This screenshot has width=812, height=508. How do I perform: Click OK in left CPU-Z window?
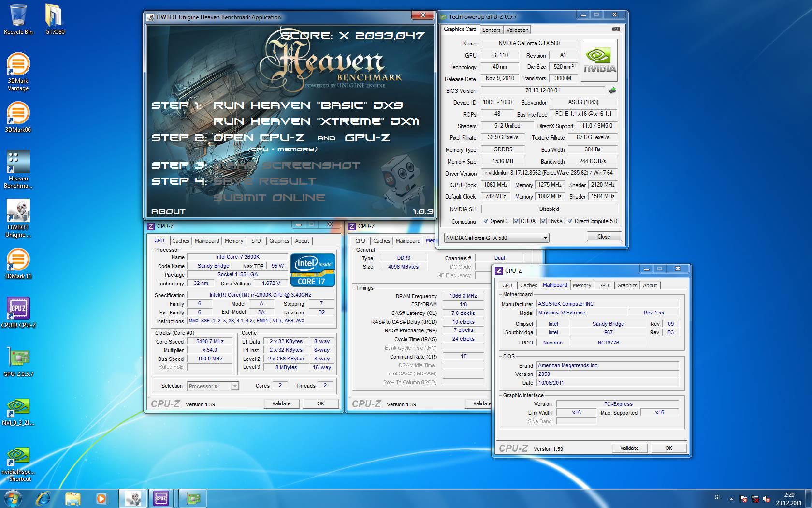[x=320, y=403]
